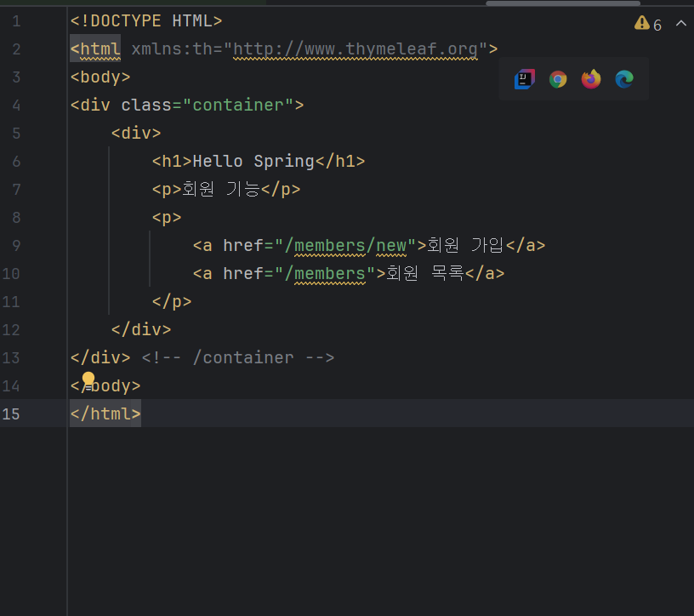The width and height of the screenshot is (694, 616).
Task: Click the warning triangle inspection icon
Action: click(x=642, y=23)
